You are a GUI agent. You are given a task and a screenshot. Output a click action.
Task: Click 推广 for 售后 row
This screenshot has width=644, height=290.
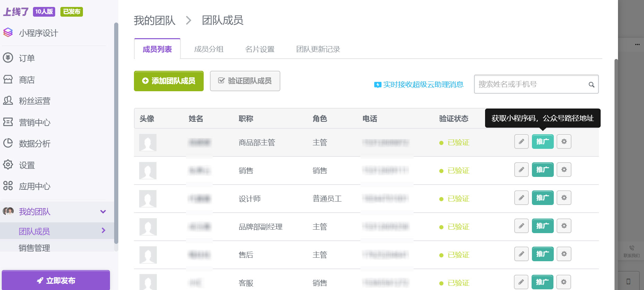click(x=543, y=254)
